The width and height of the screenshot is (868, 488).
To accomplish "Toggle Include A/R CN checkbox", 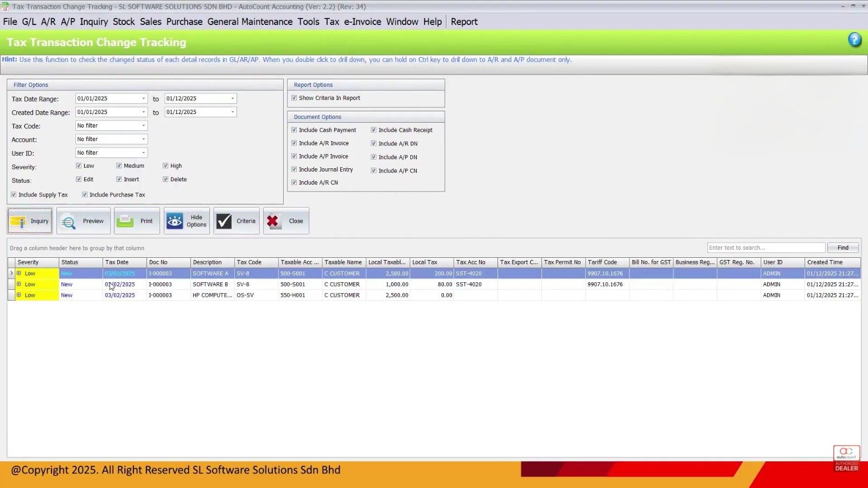I will 294,182.
